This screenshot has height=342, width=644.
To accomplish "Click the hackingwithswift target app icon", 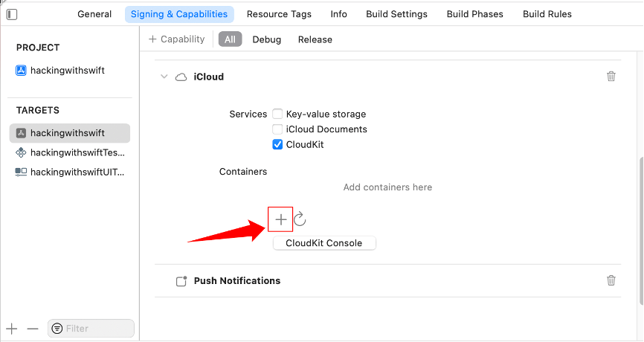I will (21, 133).
